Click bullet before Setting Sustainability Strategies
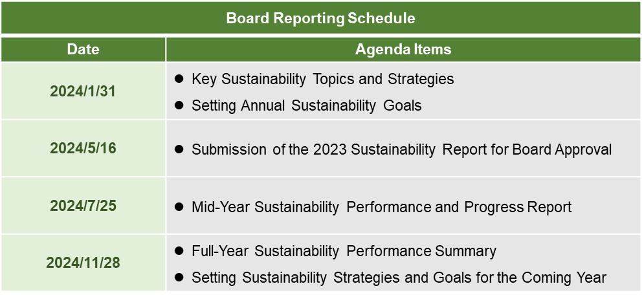This screenshot has height=295, width=644. point(179,278)
